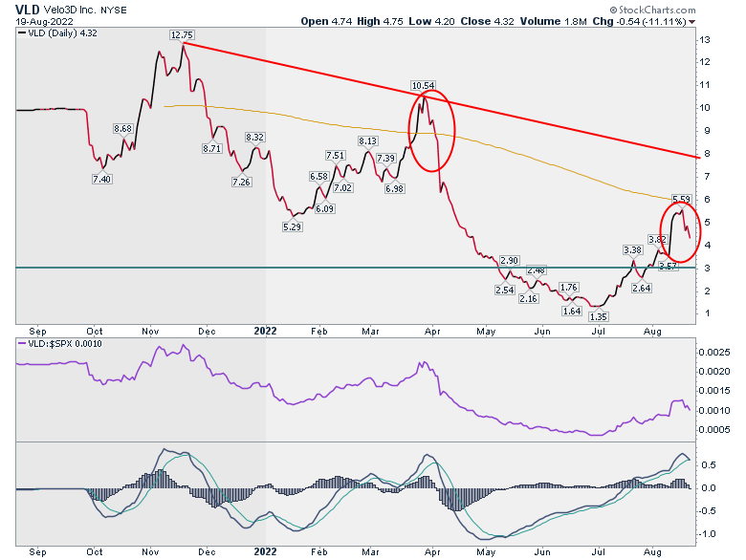Click the 8.68 price label
746x560 pixels.
[122, 128]
